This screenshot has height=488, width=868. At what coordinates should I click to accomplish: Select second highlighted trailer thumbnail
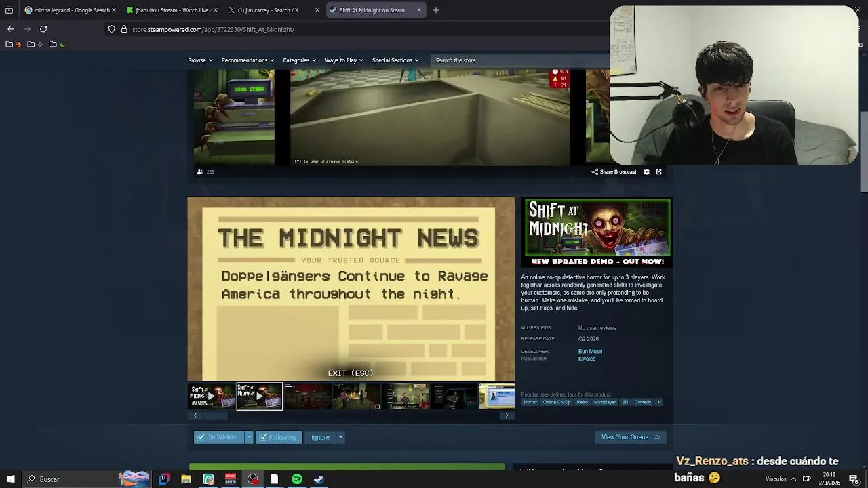point(260,396)
